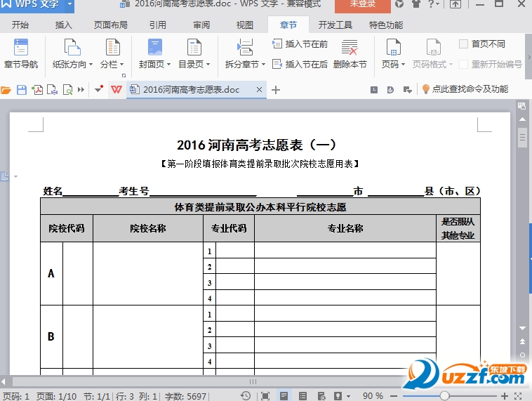Click the 字数: 5697 word count
Screen dimensions: 532x401
[x=185, y=396]
